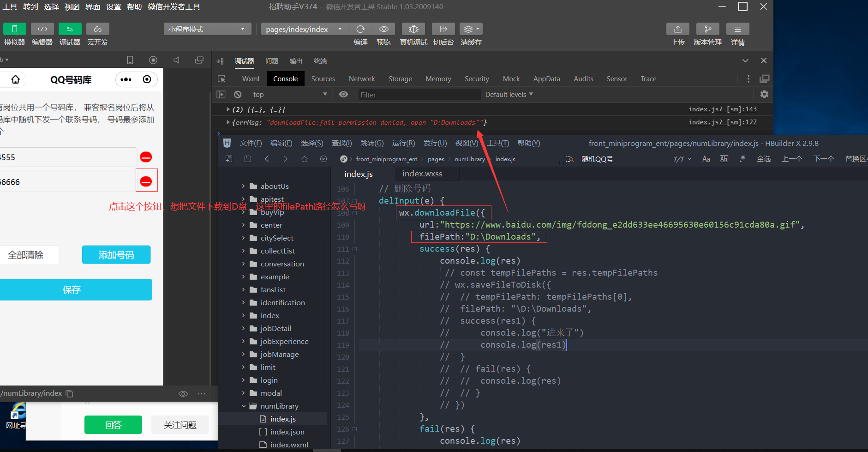Expand the errMsg console object

pyautogui.click(x=228, y=122)
